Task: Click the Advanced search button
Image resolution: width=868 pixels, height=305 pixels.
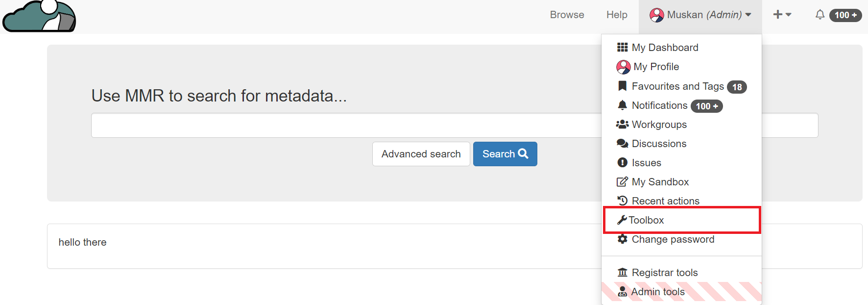Action: tap(421, 154)
